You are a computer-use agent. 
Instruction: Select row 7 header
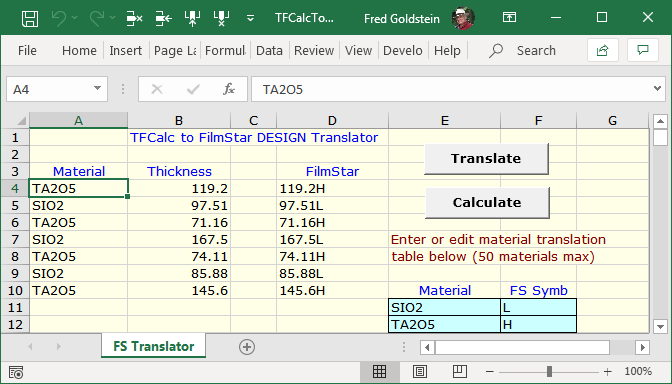coord(15,240)
